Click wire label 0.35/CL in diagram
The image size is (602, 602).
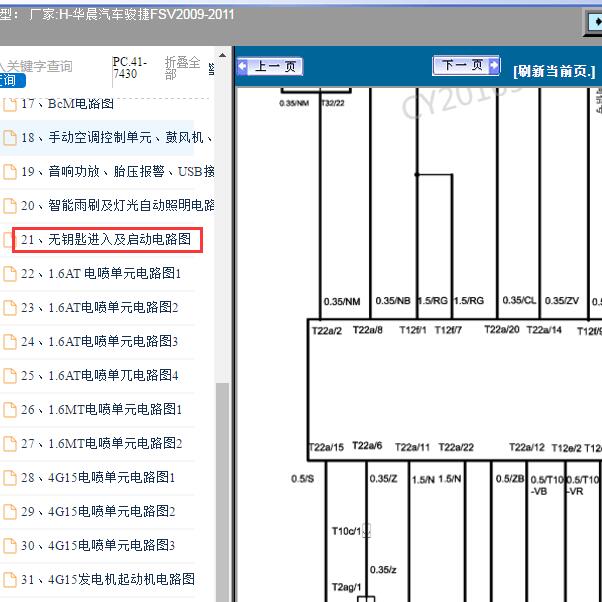(x=519, y=300)
